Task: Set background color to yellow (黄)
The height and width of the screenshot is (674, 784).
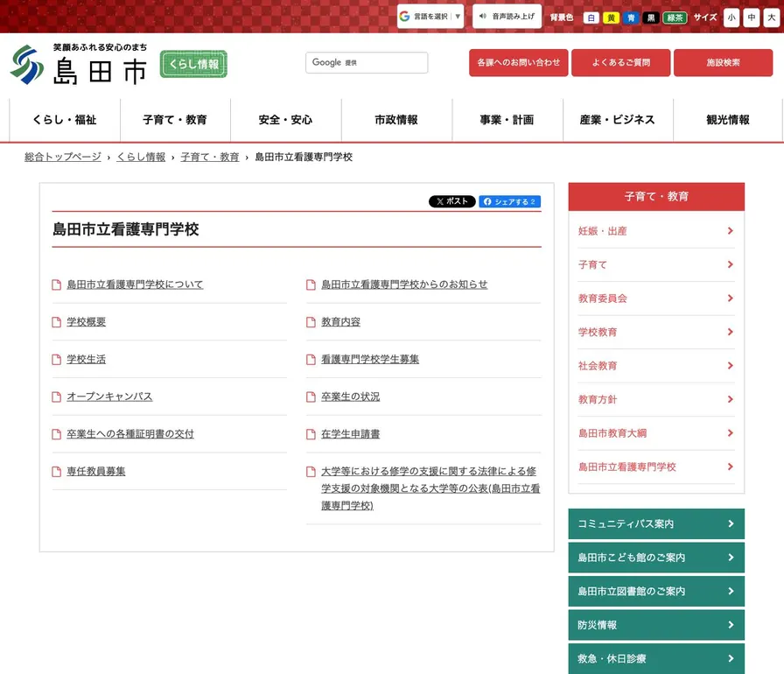Action: pyautogui.click(x=611, y=18)
